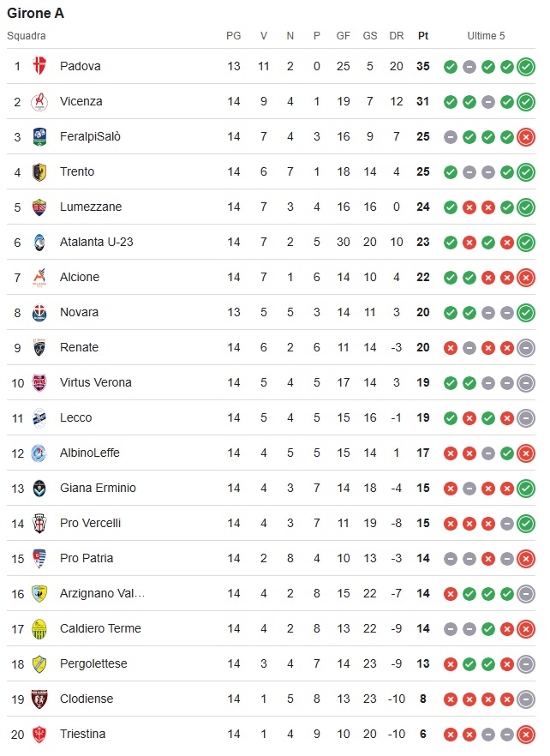
Task: Click the Caldiero Terme yellow-green logo
Action: [39, 629]
